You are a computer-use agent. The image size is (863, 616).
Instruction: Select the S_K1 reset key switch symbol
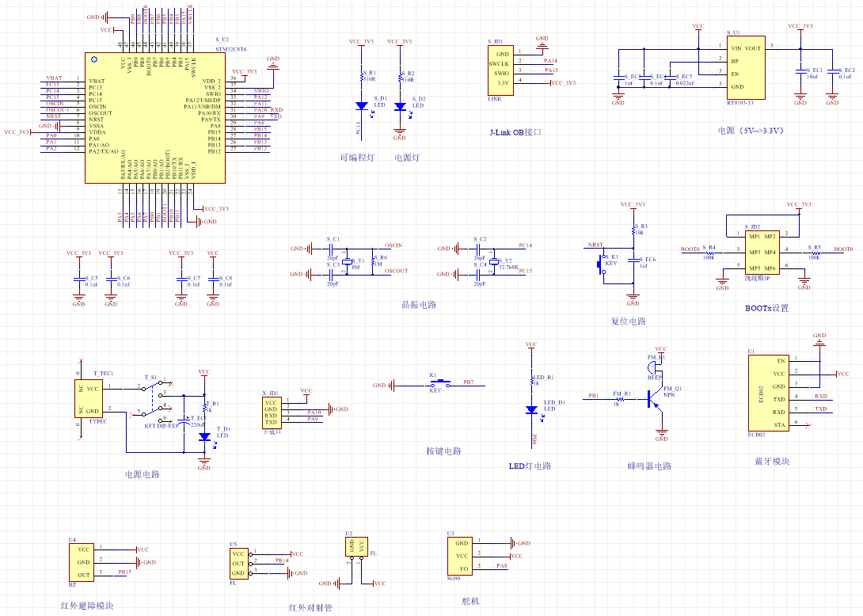(601, 263)
